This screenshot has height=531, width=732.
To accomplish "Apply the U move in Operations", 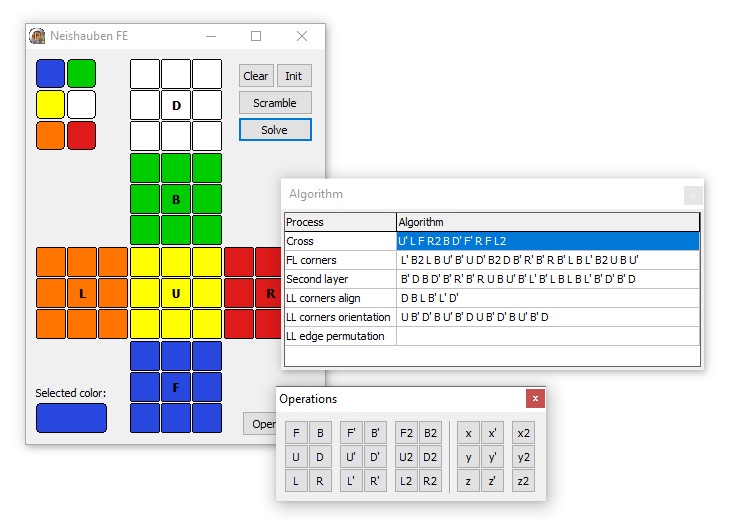I will [296, 457].
